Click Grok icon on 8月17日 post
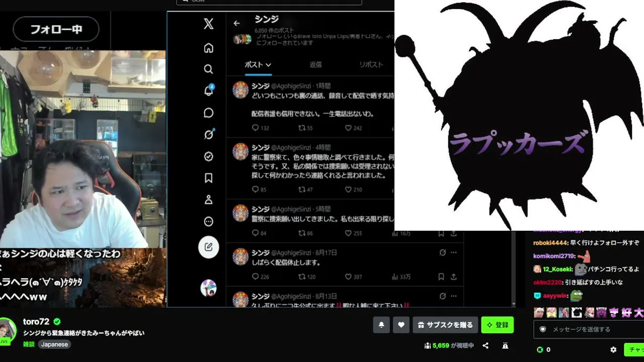The width and height of the screenshot is (644, 362). pos(442,252)
